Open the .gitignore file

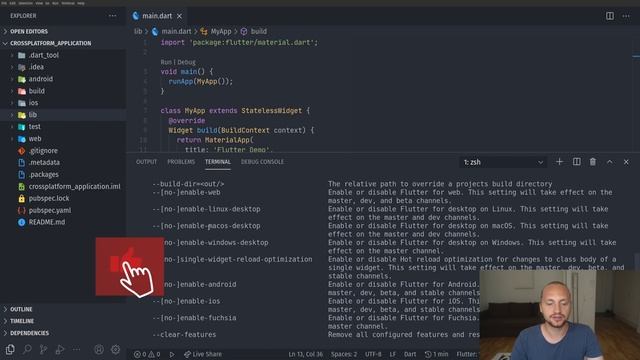(x=63, y=151)
